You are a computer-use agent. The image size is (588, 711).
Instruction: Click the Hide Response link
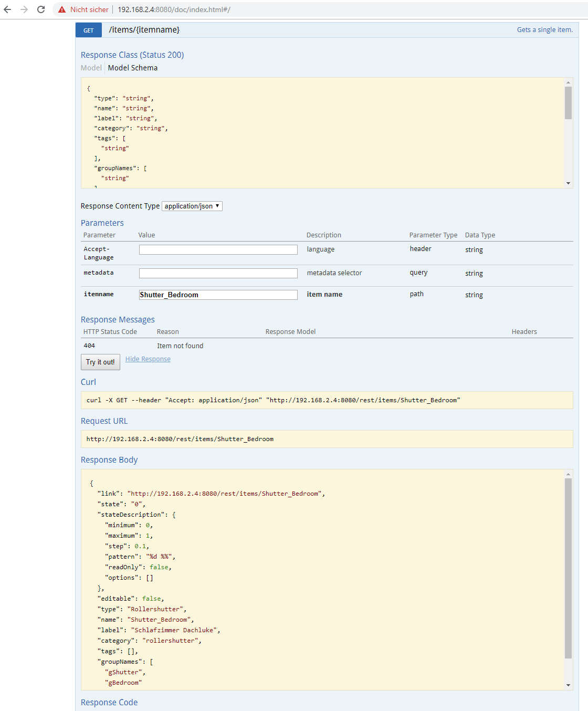[x=148, y=359]
